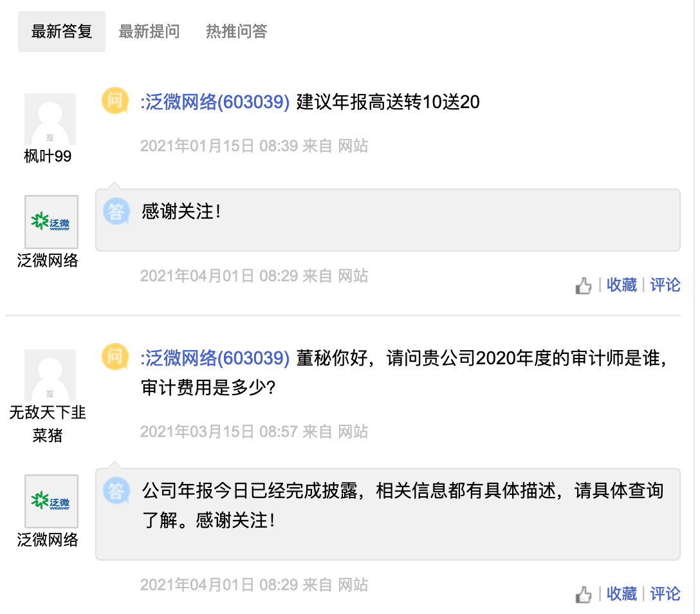Open 泛微网络(603039) link in first question
Image resolution: width=700 pixels, height=614 pixels.
(x=215, y=102)
